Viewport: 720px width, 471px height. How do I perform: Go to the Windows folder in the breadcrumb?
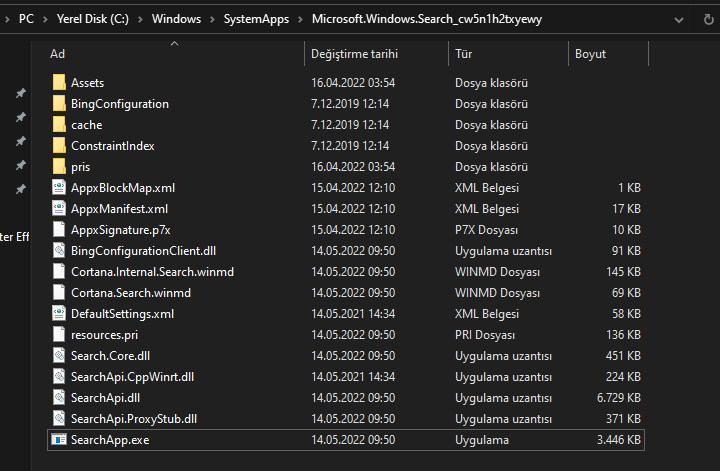[x=175, y=19]
